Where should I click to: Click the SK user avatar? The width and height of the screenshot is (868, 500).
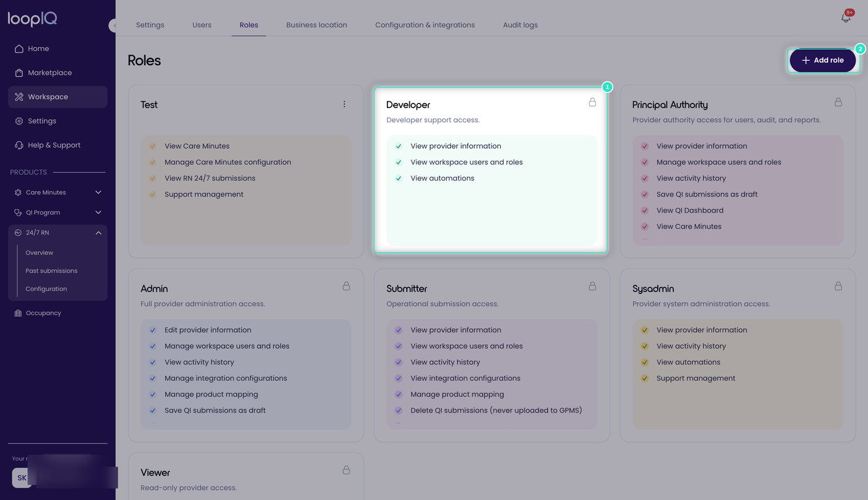22,478
